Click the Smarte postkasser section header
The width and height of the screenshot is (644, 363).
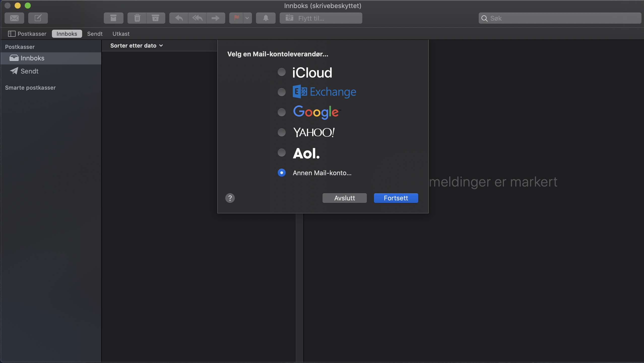30,88
